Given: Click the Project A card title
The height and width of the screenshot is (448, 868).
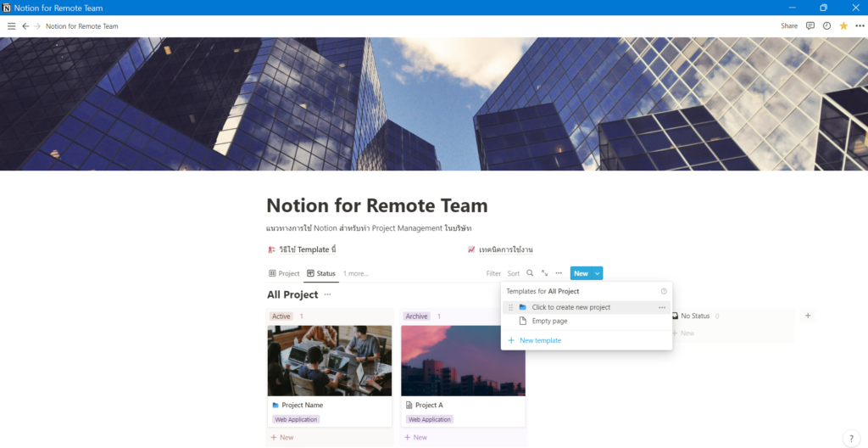Looking at the screenshot, I should (429, 406).
